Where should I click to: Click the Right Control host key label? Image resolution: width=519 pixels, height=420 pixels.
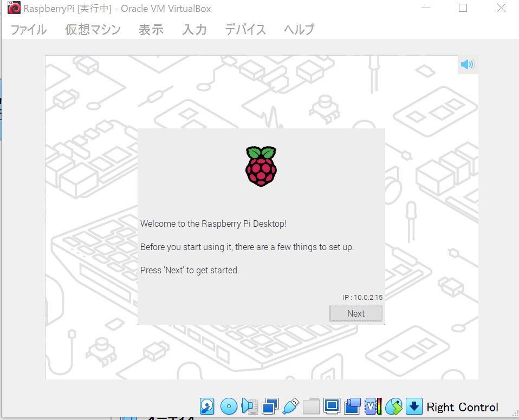pos(463,407)
